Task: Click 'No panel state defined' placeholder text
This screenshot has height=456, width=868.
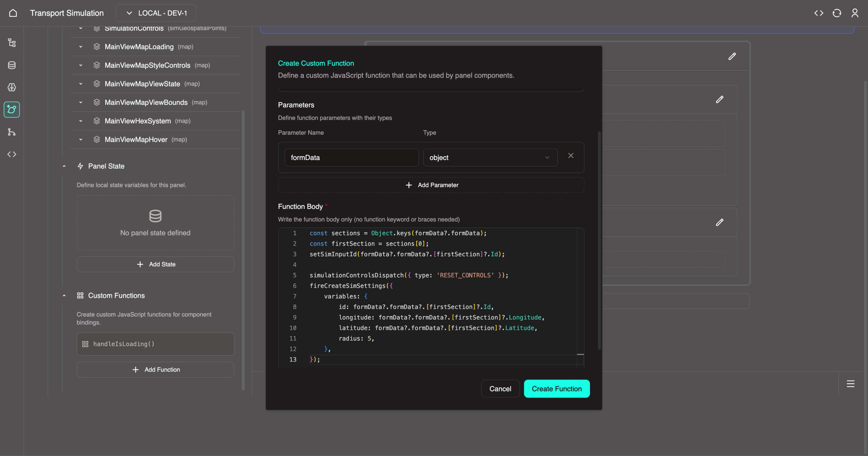Action: pyautogui.click(x=155, y=233)
